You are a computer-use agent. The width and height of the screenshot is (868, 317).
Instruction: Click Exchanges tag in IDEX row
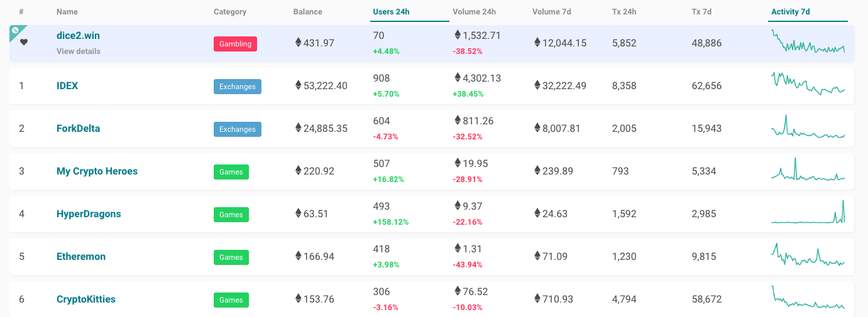(238, 87)
